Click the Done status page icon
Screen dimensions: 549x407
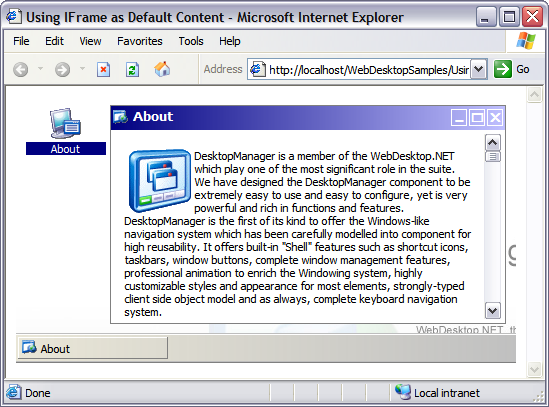coord(13,392)
